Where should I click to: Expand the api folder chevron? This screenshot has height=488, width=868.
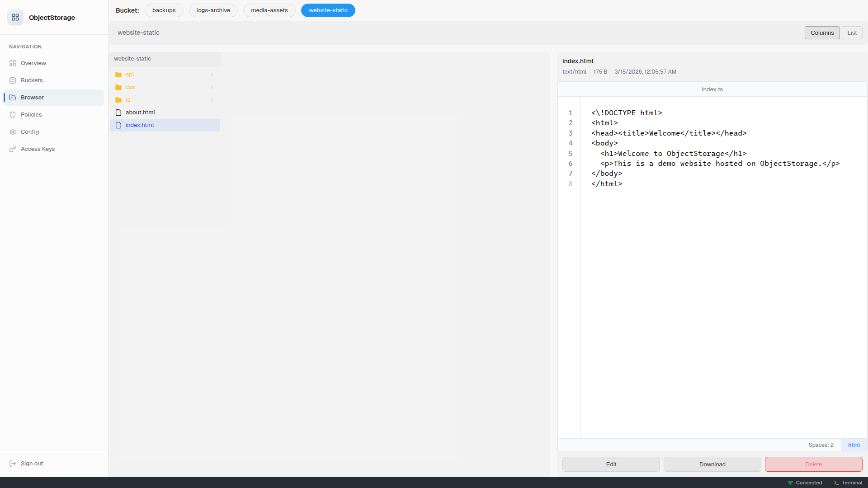point(212,75)
